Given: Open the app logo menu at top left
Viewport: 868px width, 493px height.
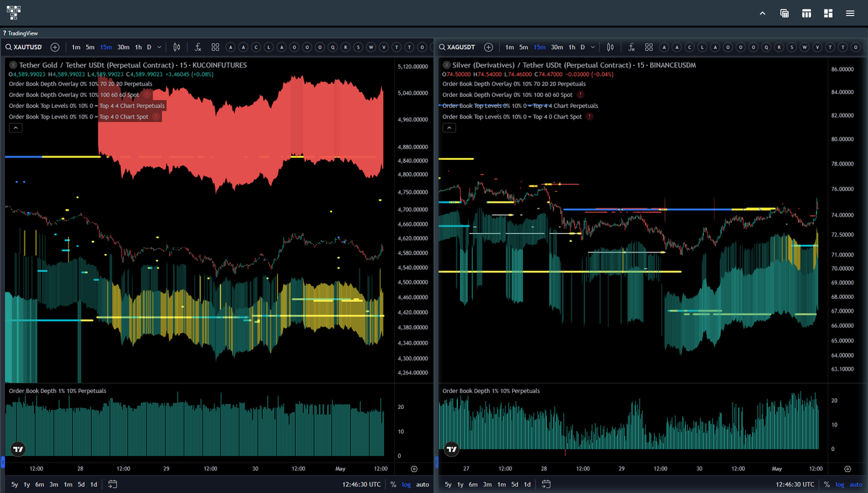Looking at the screenshot, I should pos(13,12).
